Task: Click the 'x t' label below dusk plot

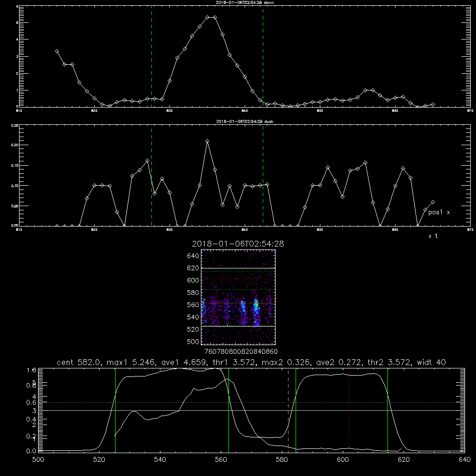Action: [x=433, y=236]
